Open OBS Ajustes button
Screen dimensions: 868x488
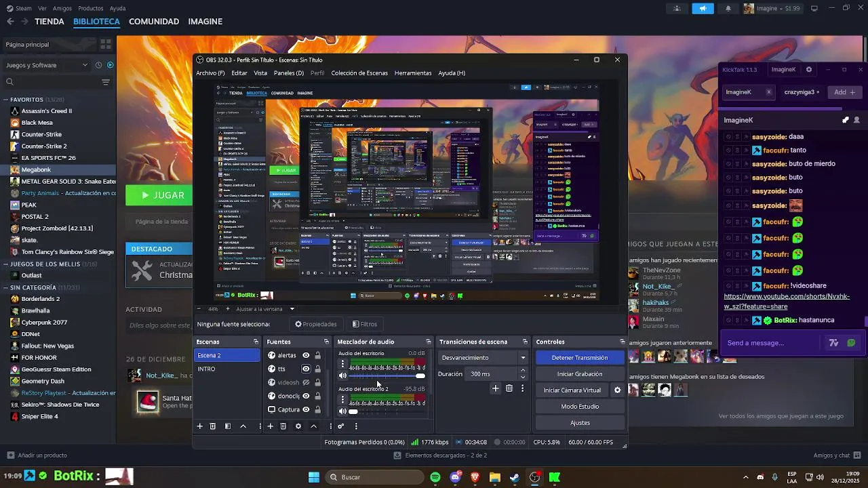click(x=580, y=423)
